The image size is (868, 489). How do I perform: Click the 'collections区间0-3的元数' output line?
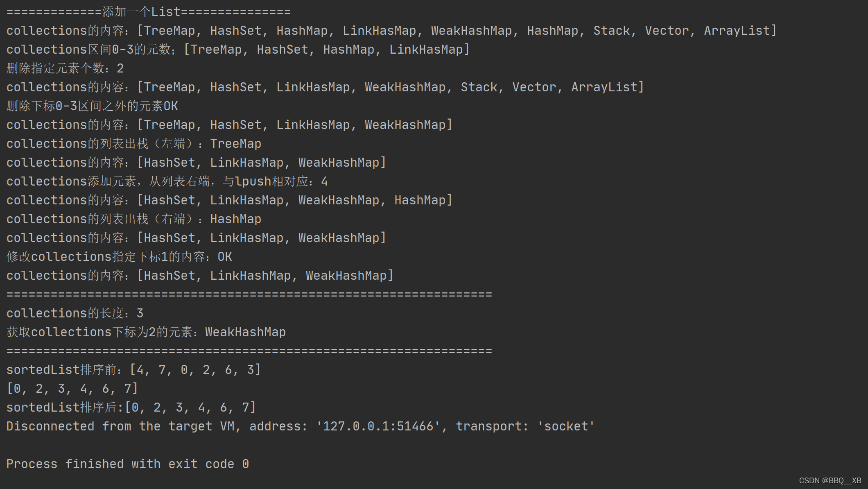tap(237, 50)
